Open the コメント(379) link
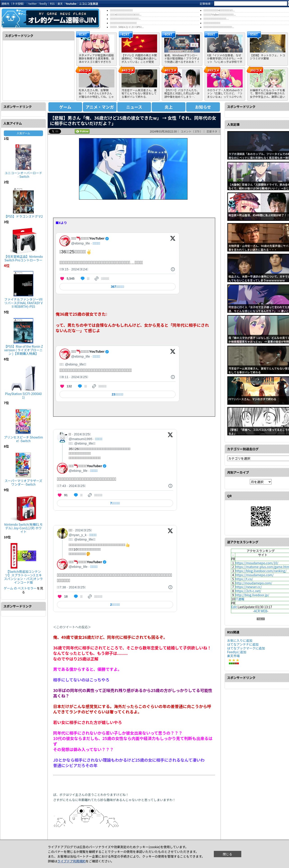Screen dimensions: 289x868 click(x=191, y=131)
